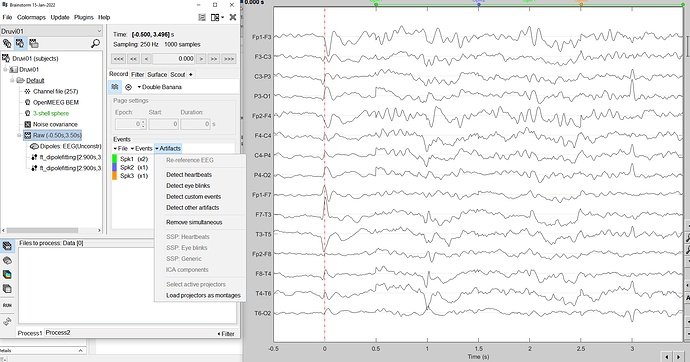Open the Druvi01 protocol dropdown
Screen dimensions: 690x362
51,31
